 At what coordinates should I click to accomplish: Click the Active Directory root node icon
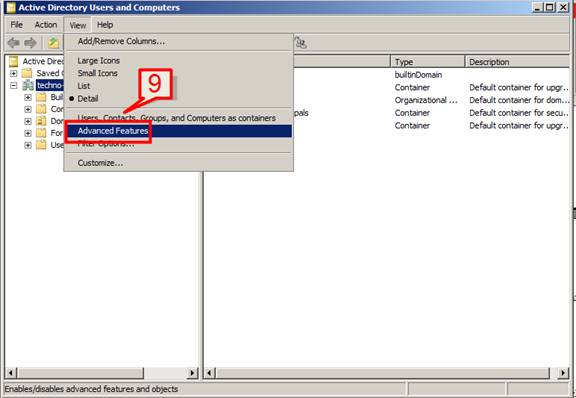click(x=13, y=61)
